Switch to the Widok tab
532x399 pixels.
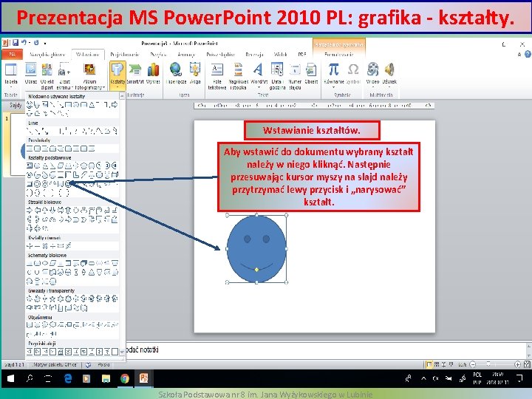point(280,54)
